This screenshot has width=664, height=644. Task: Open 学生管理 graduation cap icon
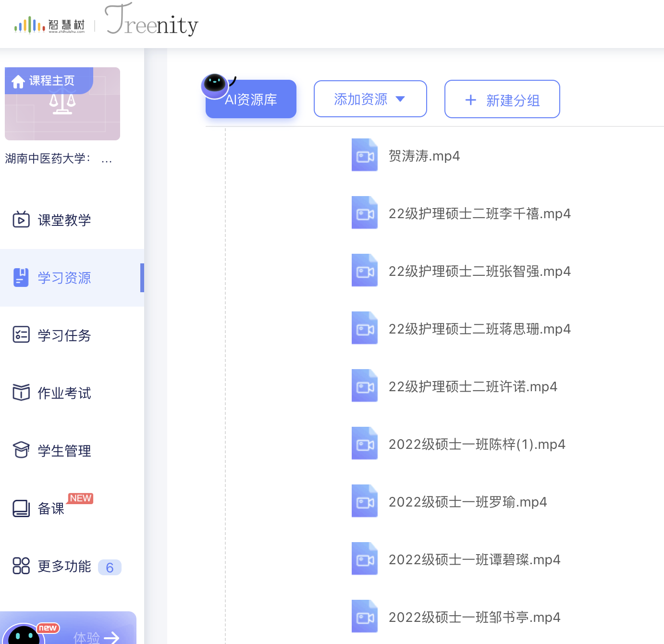[21, 450]
